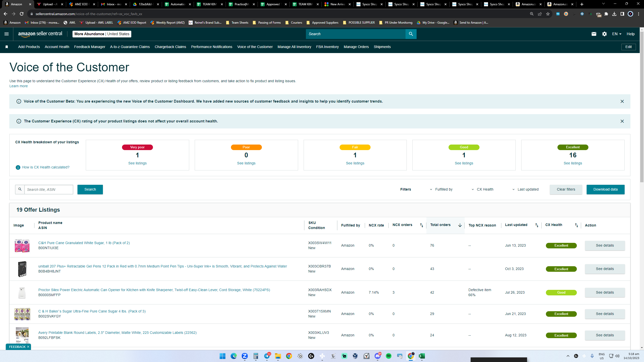Open A-to-z Guarantee Claims menu item
Viewport: 644px width, 362px height.
130,47
